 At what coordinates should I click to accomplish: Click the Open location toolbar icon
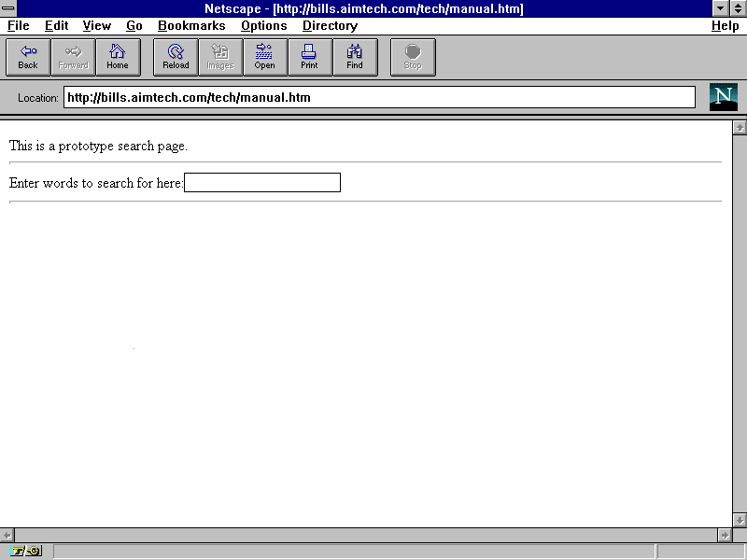265,57
